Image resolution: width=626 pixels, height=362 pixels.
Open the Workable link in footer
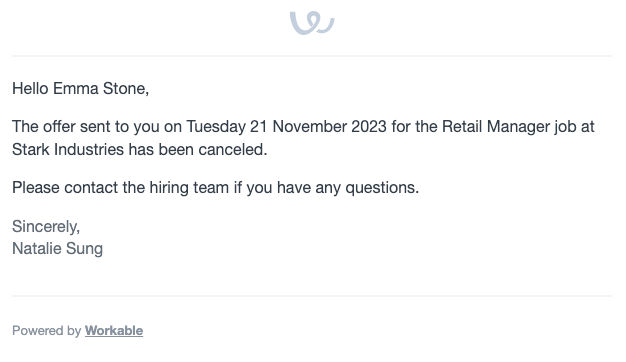[x=114, y=330]
